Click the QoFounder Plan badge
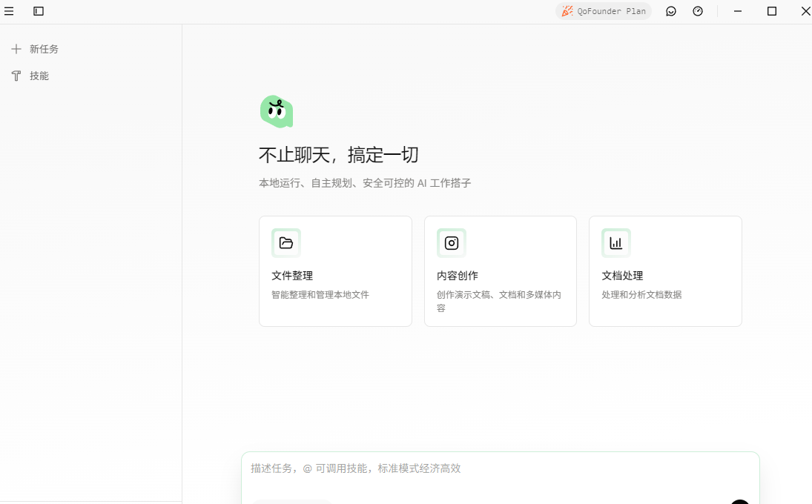 click(x=604, y=11)
